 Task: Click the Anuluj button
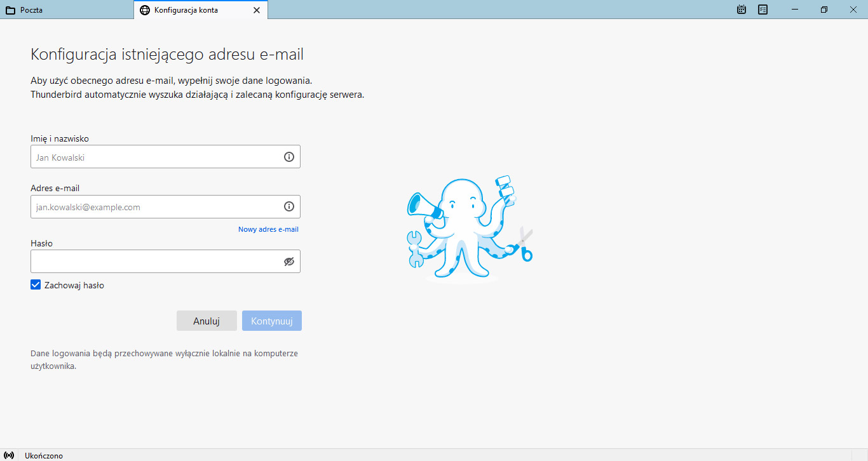tap(207, 321)
